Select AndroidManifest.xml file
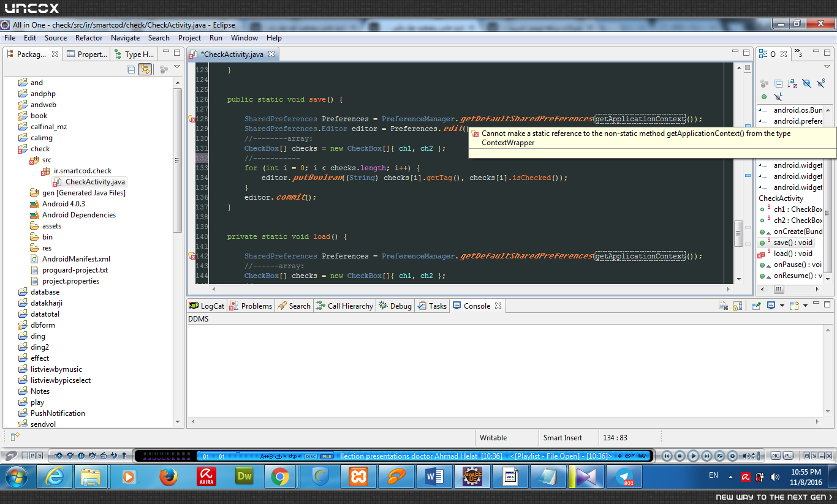Screen dimensions: 837x504 [70, 259]
